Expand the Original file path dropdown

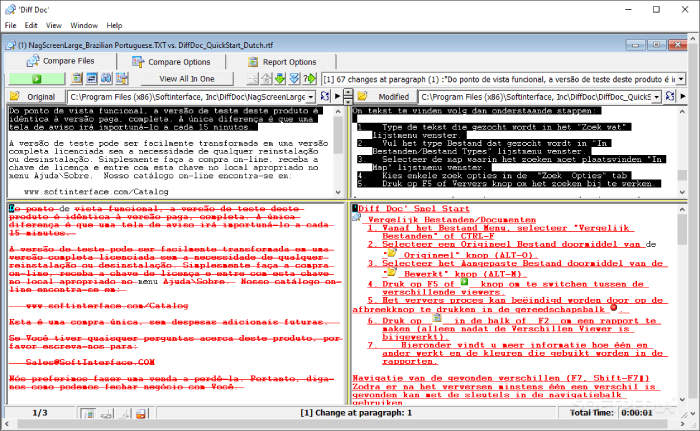tap(311, 97)
